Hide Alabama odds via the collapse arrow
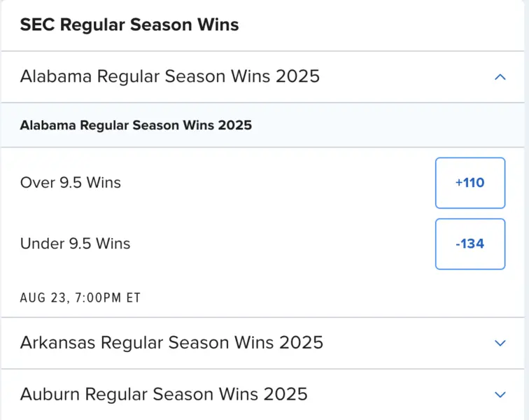 tap(500, 77)
